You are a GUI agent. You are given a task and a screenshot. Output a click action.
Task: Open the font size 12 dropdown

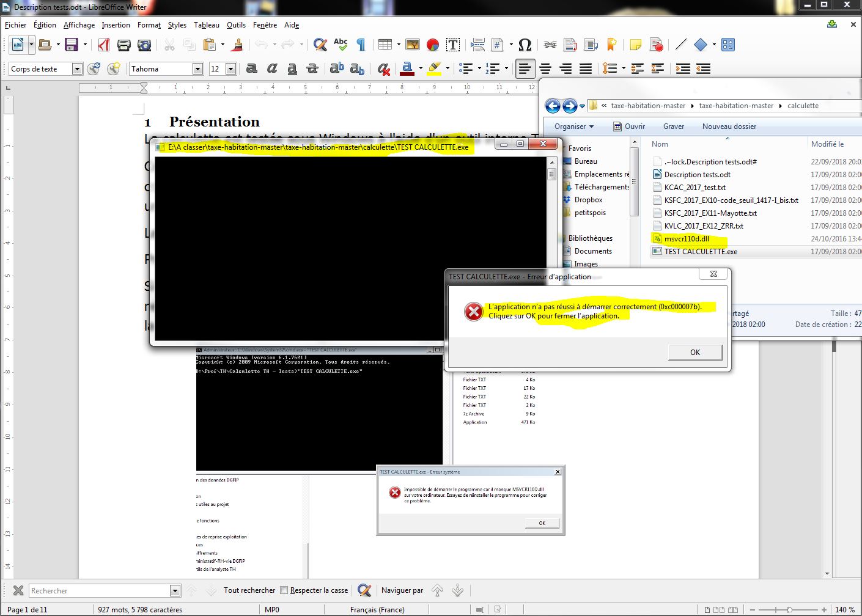point(230,69)
